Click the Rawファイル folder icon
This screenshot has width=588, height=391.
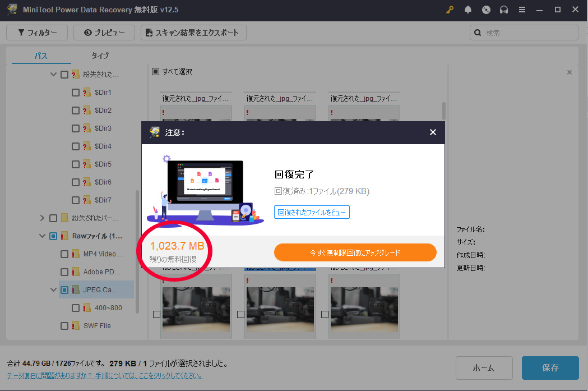(64, 236)
